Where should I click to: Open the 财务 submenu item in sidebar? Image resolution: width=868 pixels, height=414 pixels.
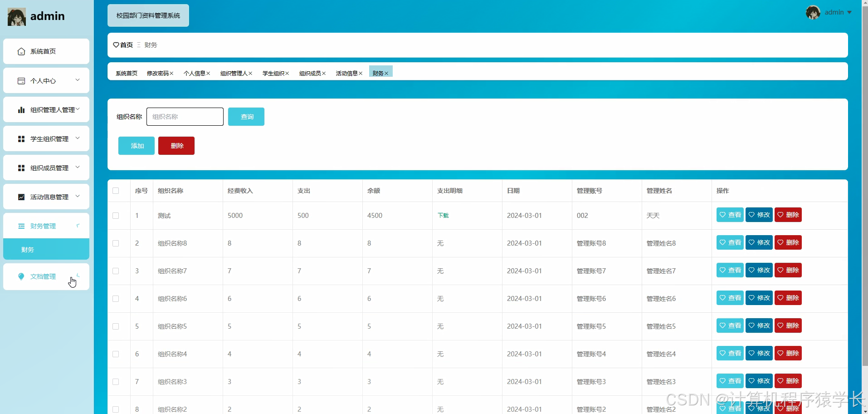click(x=46, y=249)
